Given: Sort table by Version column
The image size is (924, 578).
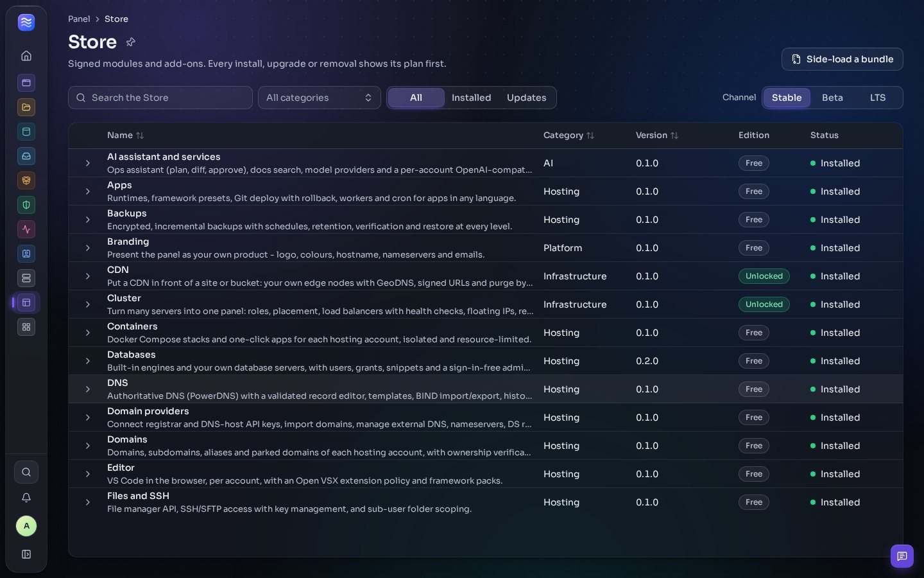Looking at the screenshot, I should pos(657,136).
